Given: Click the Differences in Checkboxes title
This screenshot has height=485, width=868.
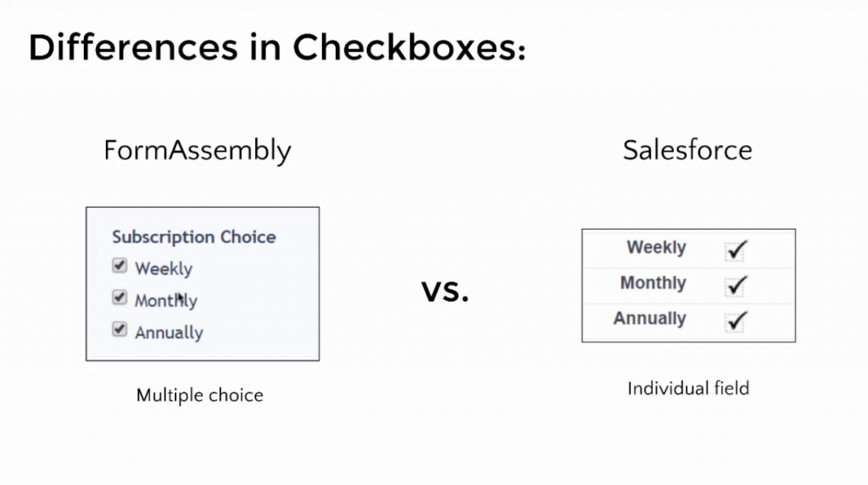Looking at the screenshot, I should 277,47.
